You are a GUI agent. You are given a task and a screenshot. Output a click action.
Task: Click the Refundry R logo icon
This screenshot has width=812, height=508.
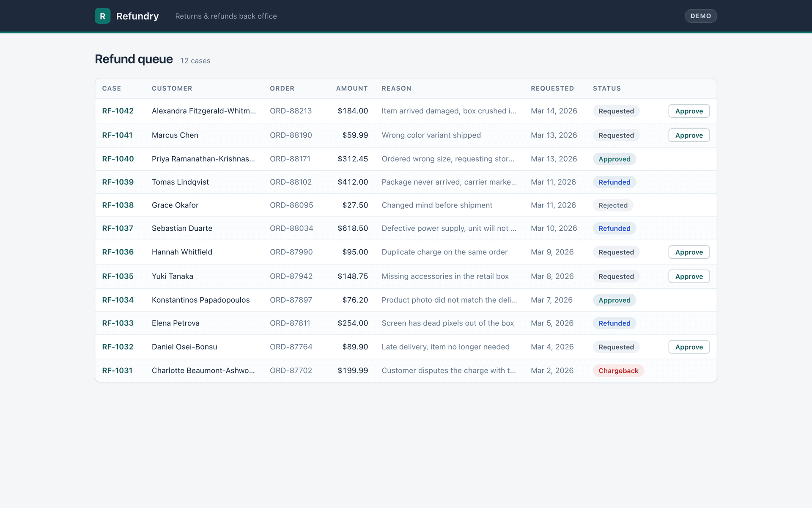coord(102,16)
